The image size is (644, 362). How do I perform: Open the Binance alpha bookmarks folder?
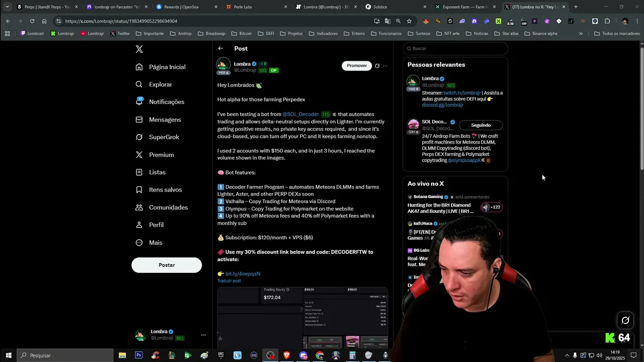click(541, 33)
